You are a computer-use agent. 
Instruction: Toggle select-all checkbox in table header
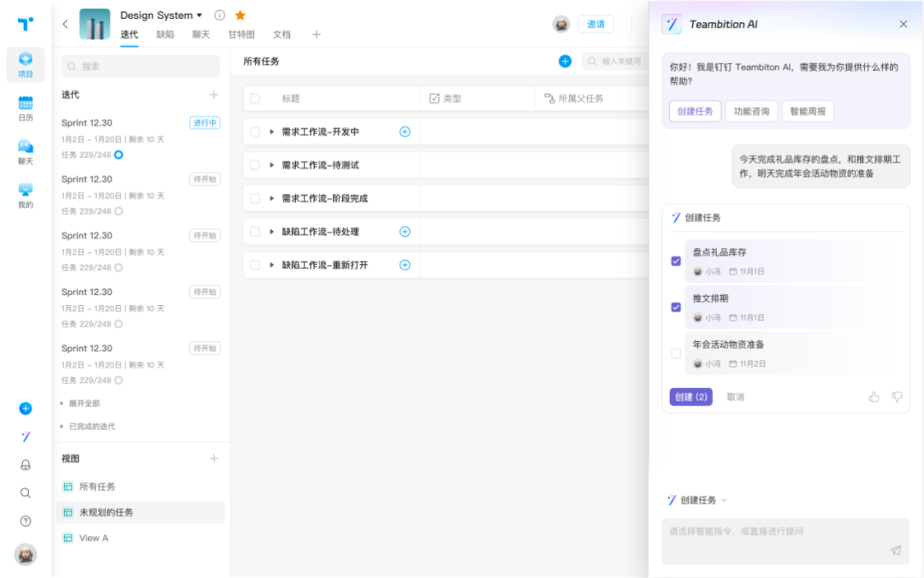(x=255, y=98)
